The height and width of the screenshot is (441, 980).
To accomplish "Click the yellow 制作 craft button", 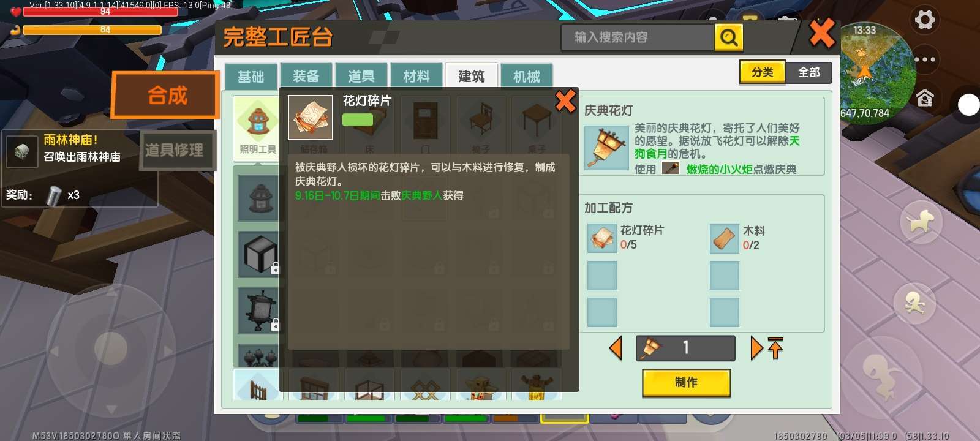I will click(x=686, y=383).
